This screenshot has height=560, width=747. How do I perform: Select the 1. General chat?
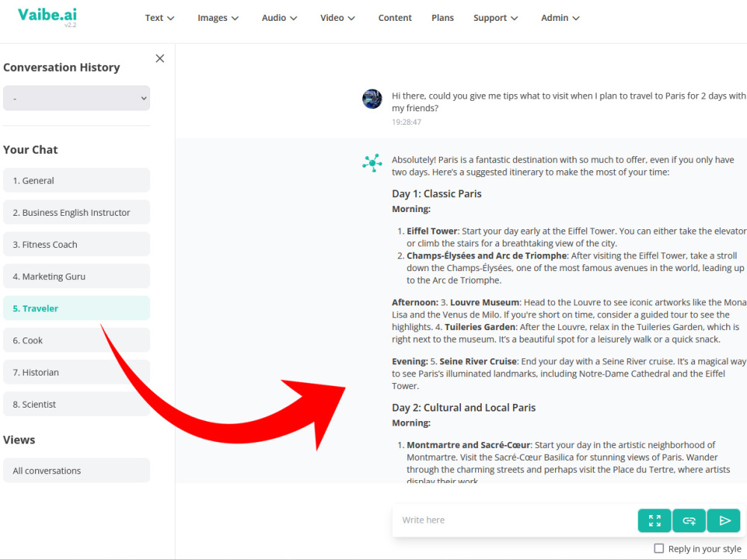77,181
